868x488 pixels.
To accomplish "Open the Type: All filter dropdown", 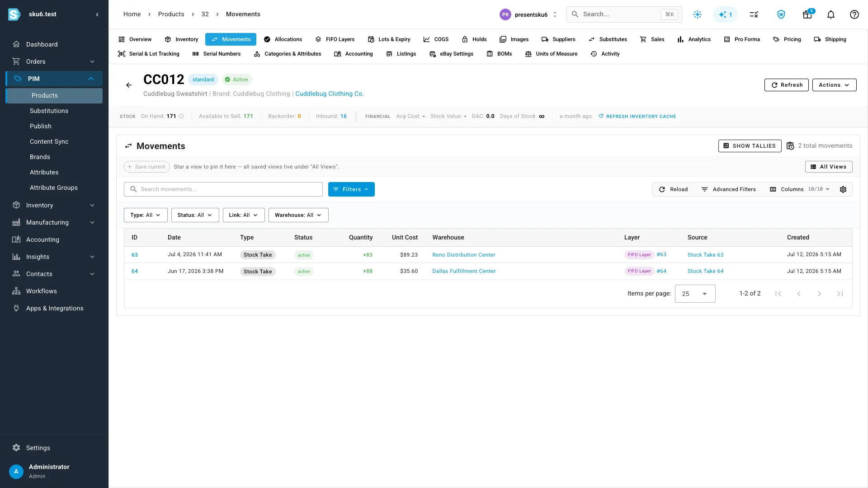I will tap(146, 215).
